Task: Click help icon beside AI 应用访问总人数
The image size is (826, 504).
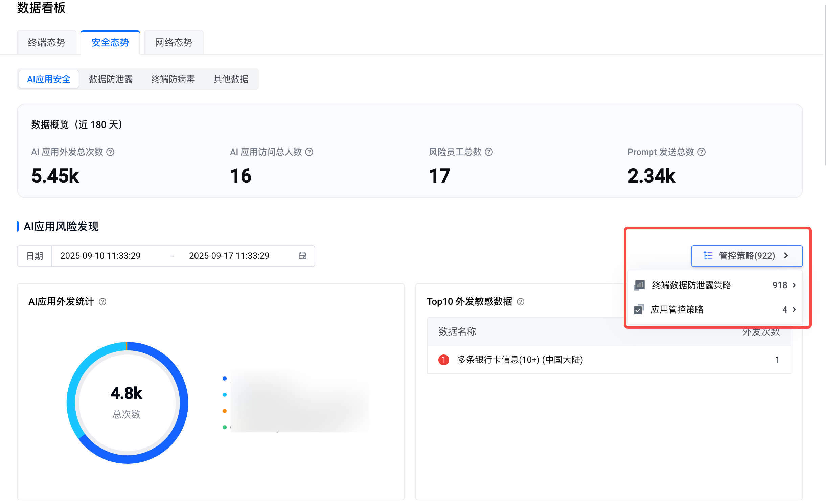Action: click(309, 152)
